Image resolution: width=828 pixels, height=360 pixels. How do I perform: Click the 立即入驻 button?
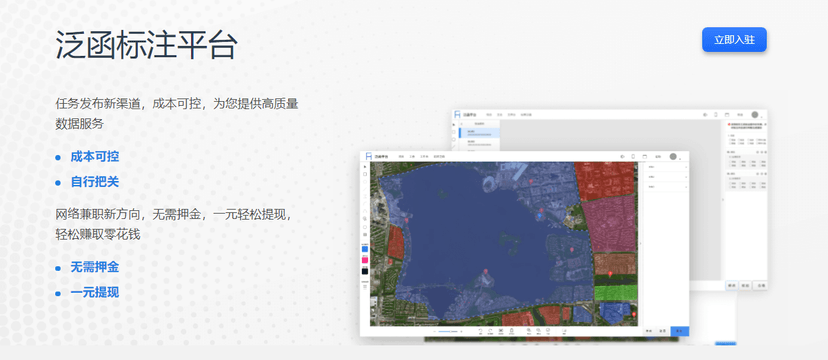[734, 40]
